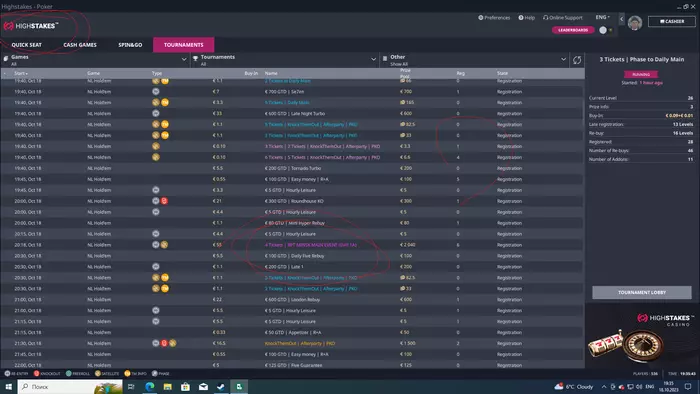Open the Tournament Lobby
This screenshot has width=700, height=394.
642,292
